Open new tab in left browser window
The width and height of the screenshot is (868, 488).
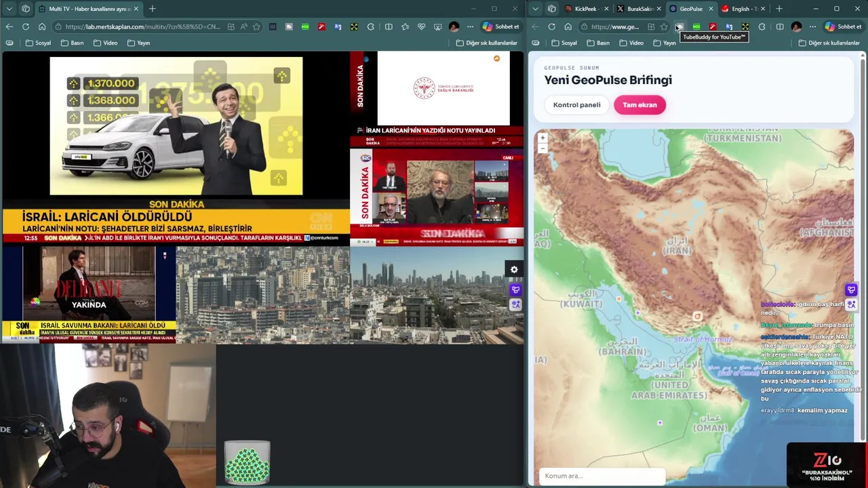[x=152, y=9]
